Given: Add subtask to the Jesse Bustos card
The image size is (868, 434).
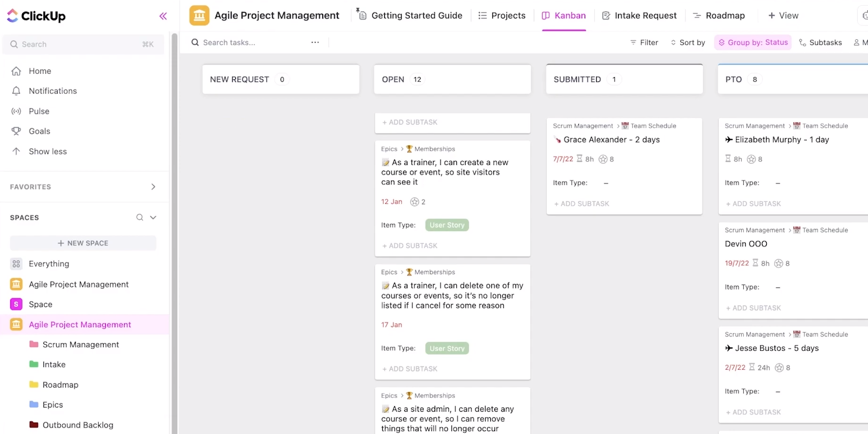Looking at the screenshot, I should 754,412.
